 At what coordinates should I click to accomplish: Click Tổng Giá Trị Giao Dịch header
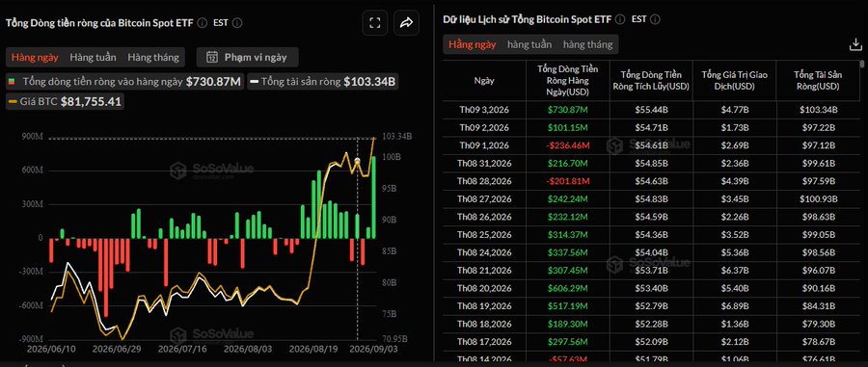(735, 81)
